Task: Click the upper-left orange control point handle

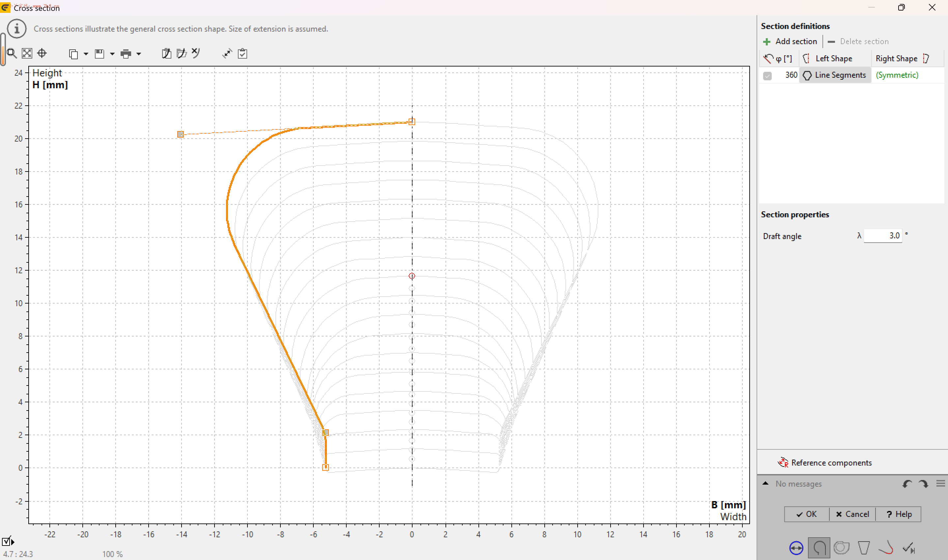Action: coord(181,134)
